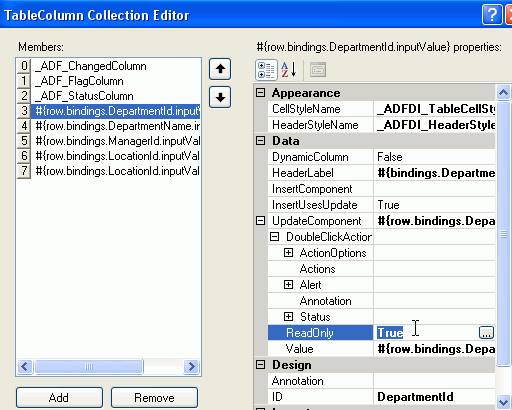The height and width of the screenshot is (410, 512).
Task: Expand the Alert property node
Action: (288, 284)
